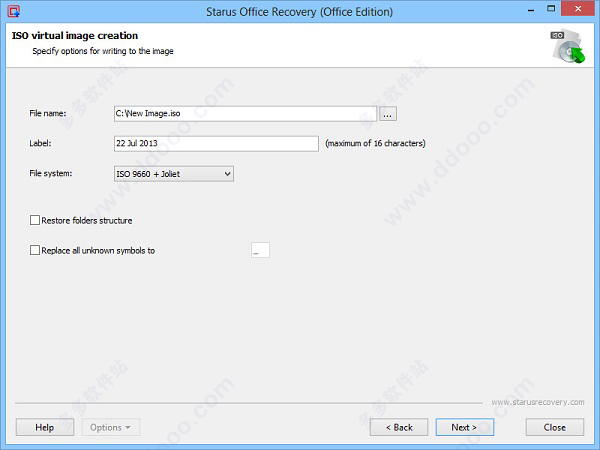Proceed with the Next button

point(465,427)
